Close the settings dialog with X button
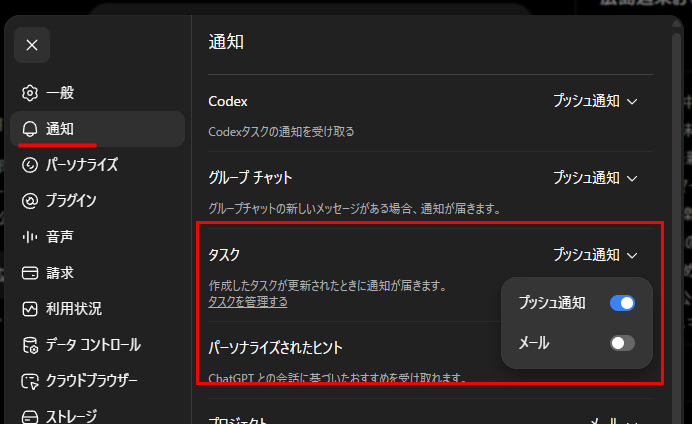The image size is (692, 424). pos(32,45)
